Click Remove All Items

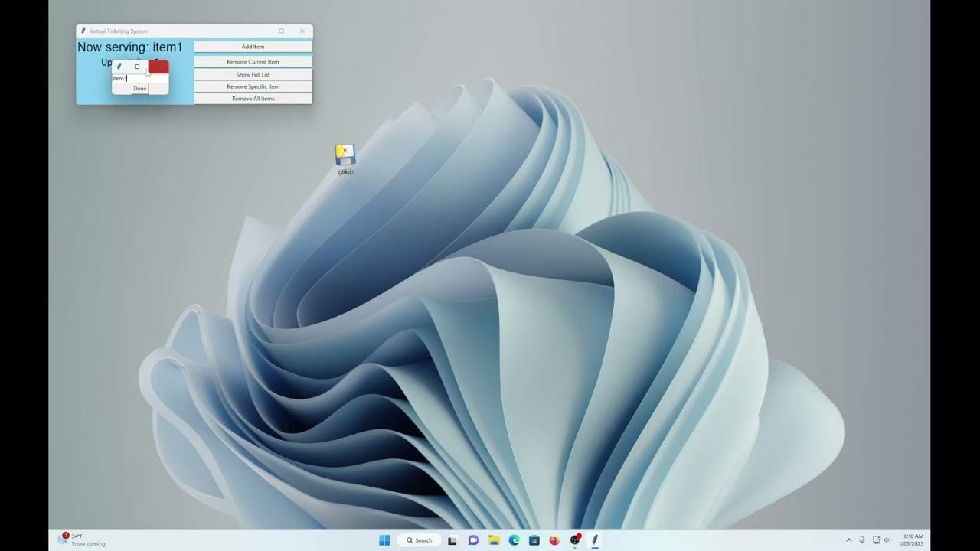click(253, 99)
